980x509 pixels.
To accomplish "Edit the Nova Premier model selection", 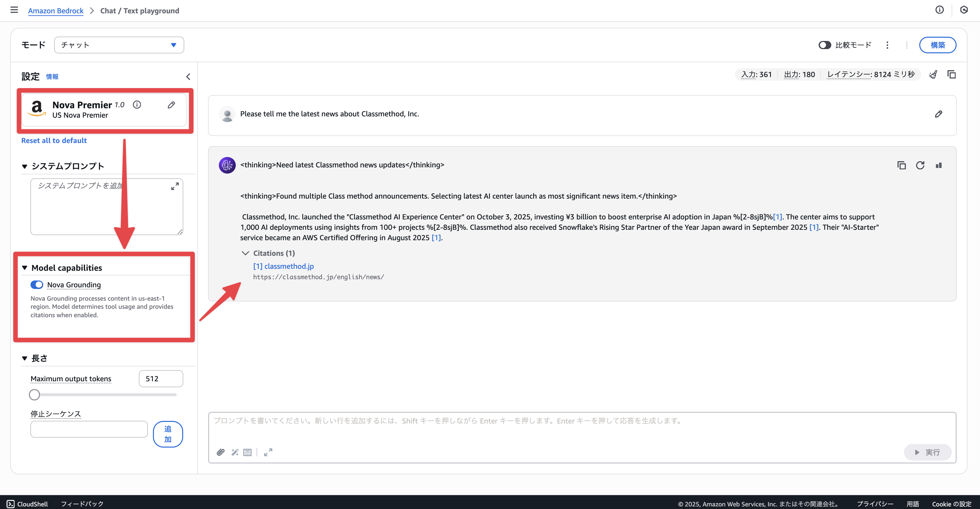I will [171, 105].
